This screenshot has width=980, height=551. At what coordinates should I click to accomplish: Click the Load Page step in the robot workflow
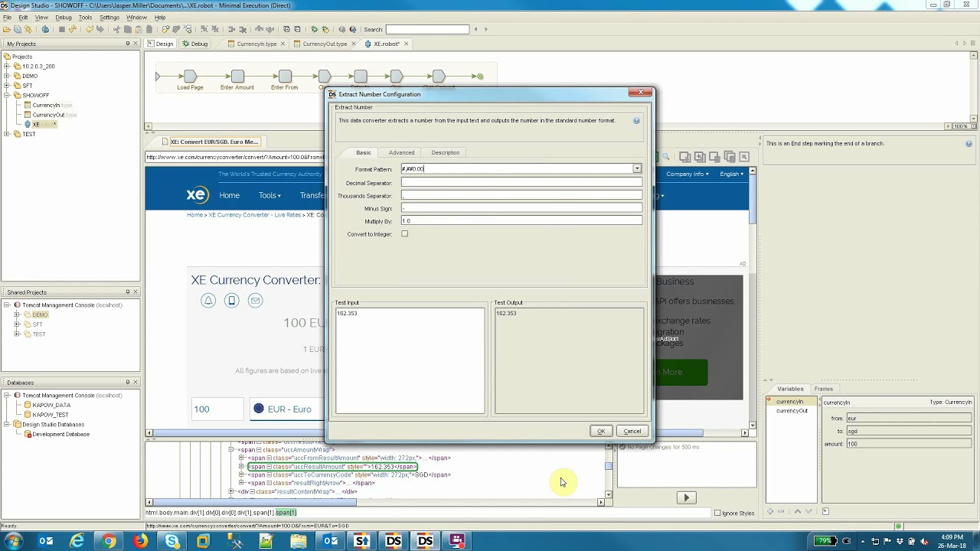190,77
